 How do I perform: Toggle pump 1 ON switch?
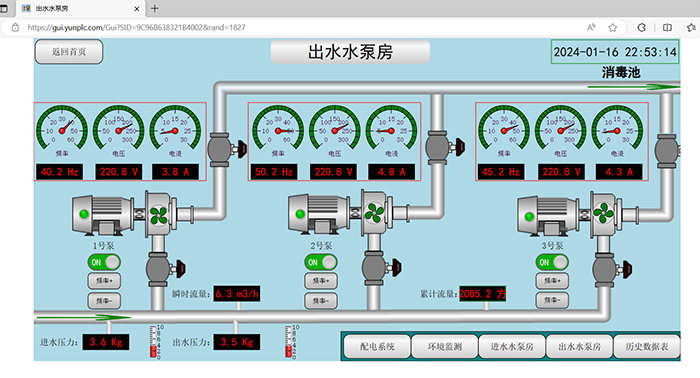pos(104,262)
